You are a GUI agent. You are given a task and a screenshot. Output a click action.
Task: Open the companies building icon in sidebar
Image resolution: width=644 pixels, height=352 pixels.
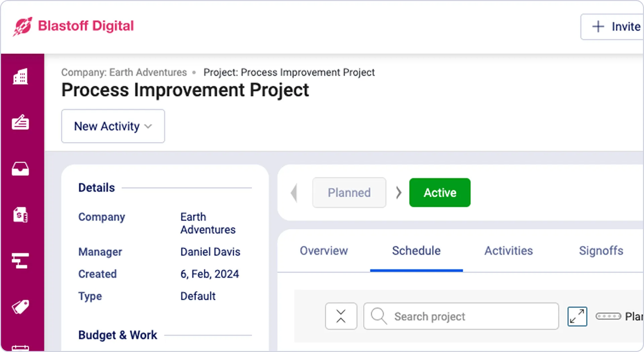20,76
